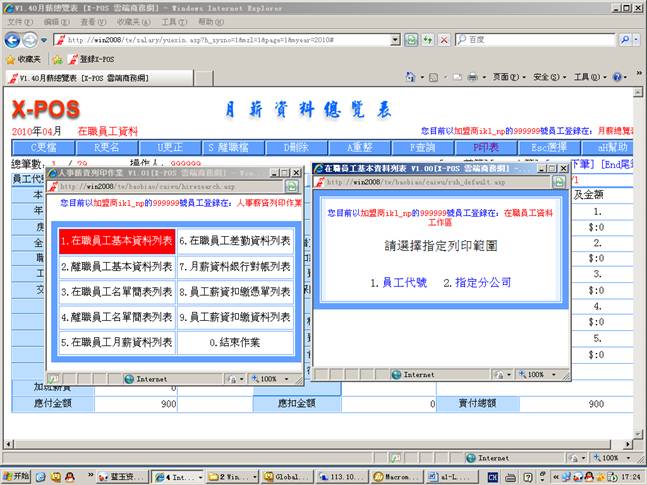Image resolution: width=647 pixels, height=485 pixels.
Task: Expand the 安全 dropdown in command bar
Action: pos(546,77)
